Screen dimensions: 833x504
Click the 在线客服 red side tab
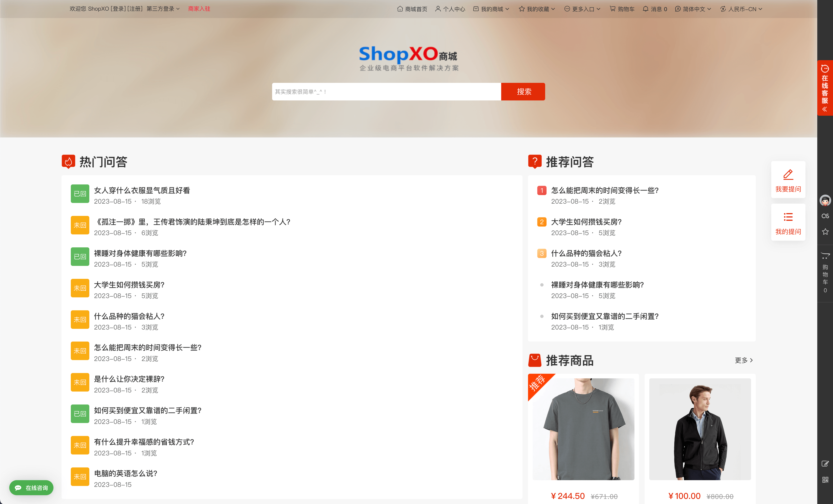click(x=825, y=88)
